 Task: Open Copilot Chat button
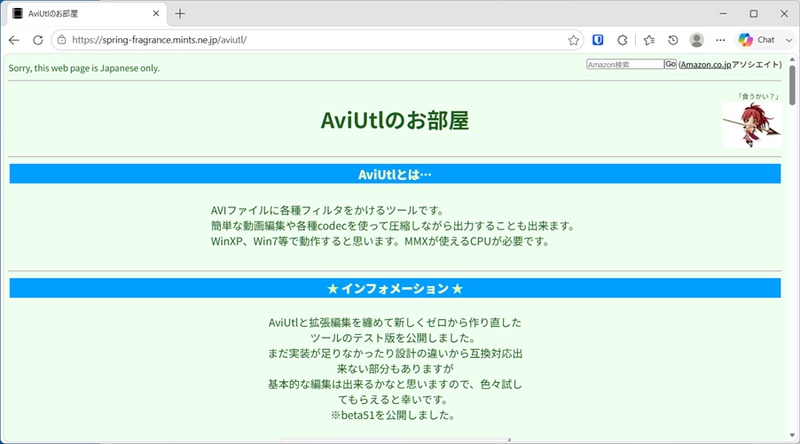757,40
